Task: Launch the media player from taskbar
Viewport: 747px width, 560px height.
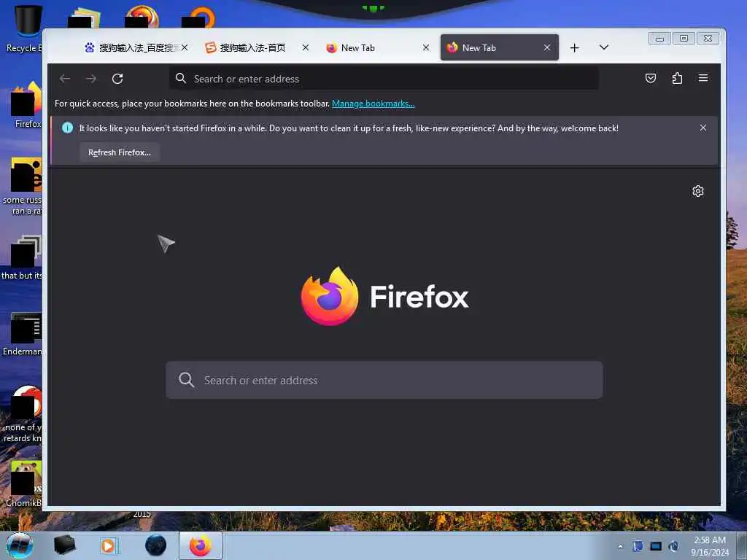Action: pos(109,545)
